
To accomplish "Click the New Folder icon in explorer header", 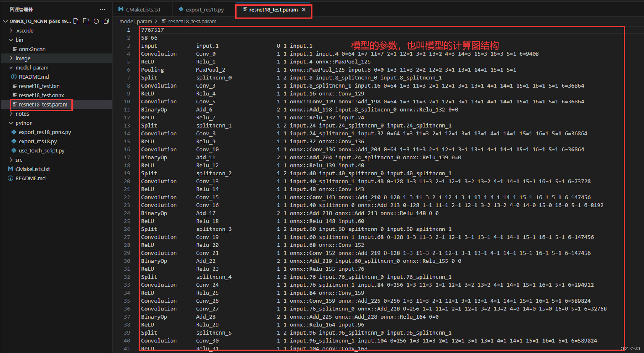I will pyautogui.click(x=86, y=21).
